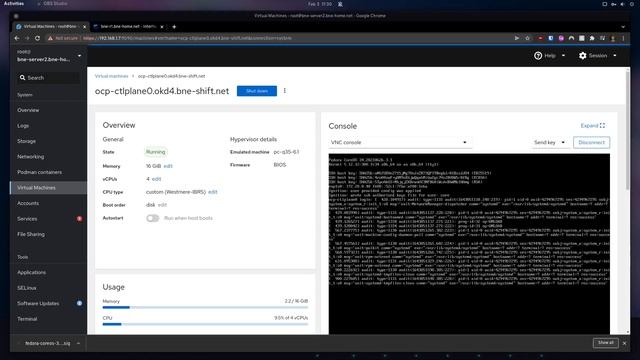640x360 pixels.
Task: Click edit next to Memory 16 GiB
Action: click(x=168, y=166)
